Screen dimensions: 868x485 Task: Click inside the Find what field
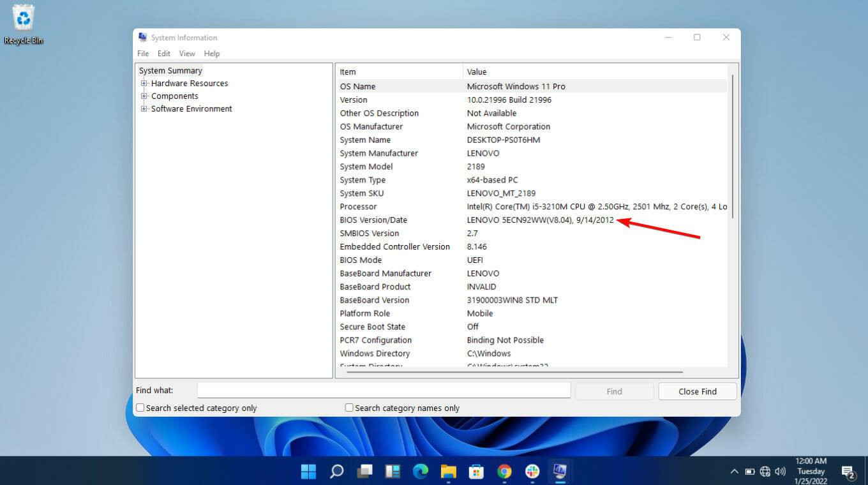(x=383, y=390)
